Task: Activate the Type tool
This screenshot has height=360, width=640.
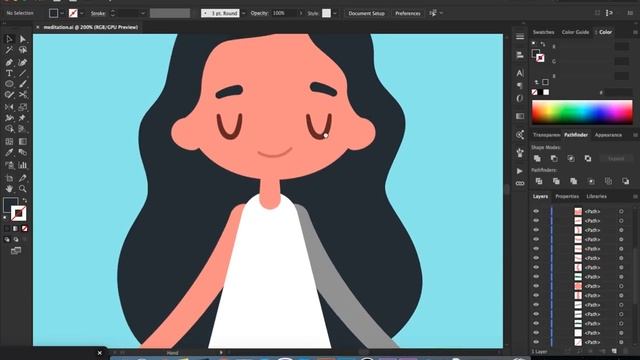Action: (9, 73)
